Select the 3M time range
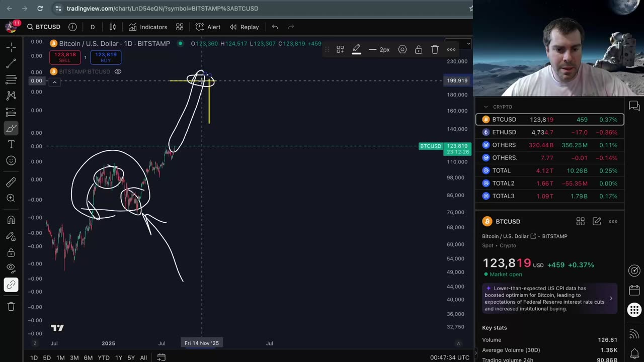Image resolution: width=644 pixels, height=362 pixels. click(74, 357)
